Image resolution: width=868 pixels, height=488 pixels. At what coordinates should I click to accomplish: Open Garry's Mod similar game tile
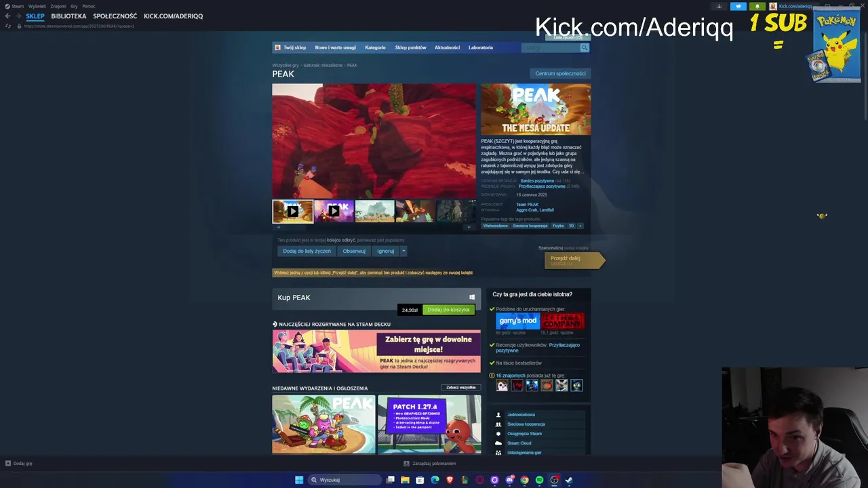click(x=517, y=321)
